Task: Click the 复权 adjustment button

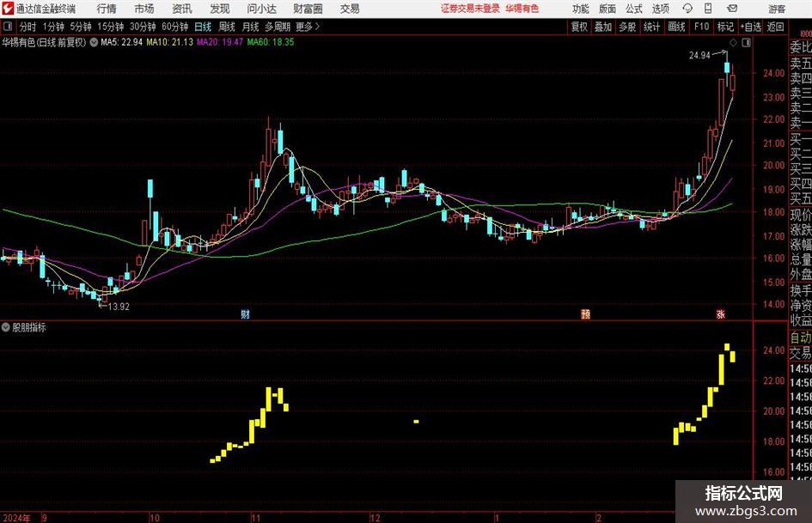Action: pos(579,27)
